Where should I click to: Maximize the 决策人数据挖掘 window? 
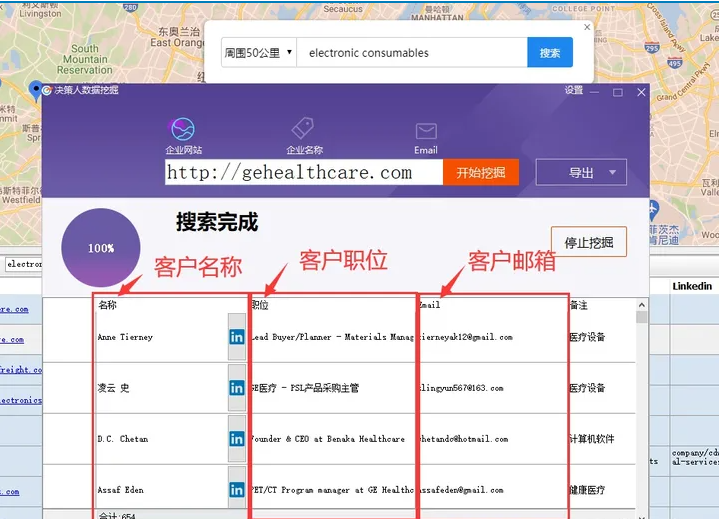(618, 92)
